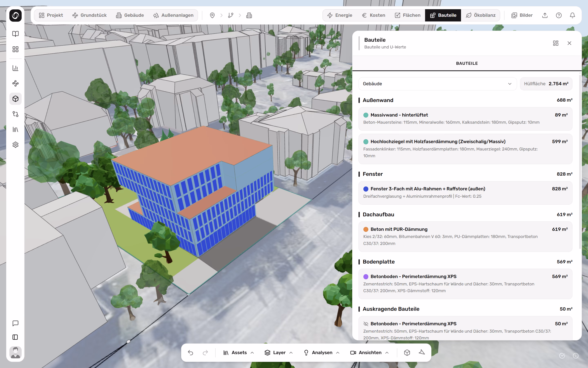588x368 pixels.
Task: Open the chat bubble icon in sidebar
Action: click(15, 323)
